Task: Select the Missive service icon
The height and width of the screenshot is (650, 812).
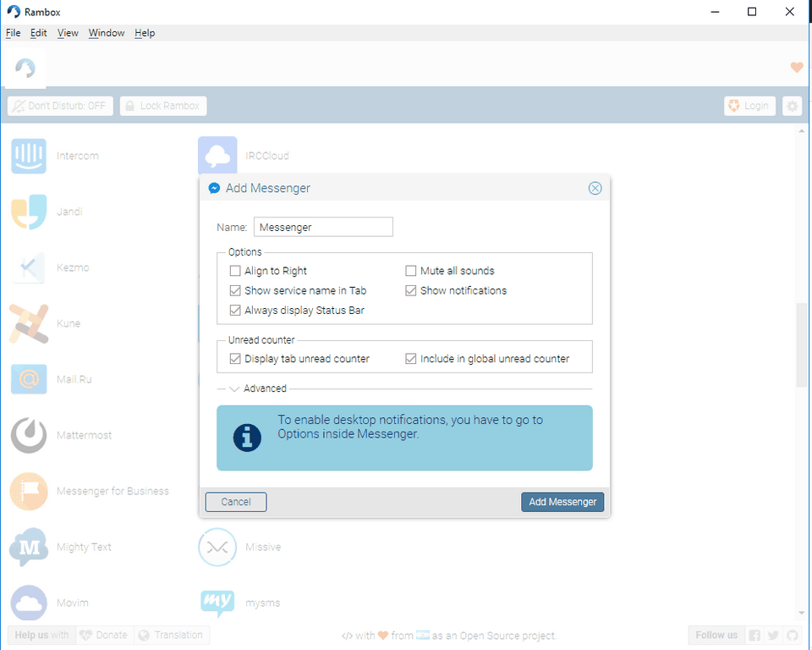Action: click(217, 548)
